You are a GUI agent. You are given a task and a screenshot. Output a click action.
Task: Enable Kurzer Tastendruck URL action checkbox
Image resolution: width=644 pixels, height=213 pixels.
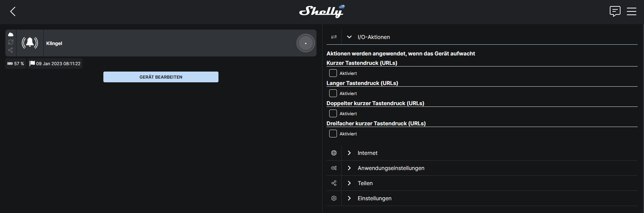333,73
